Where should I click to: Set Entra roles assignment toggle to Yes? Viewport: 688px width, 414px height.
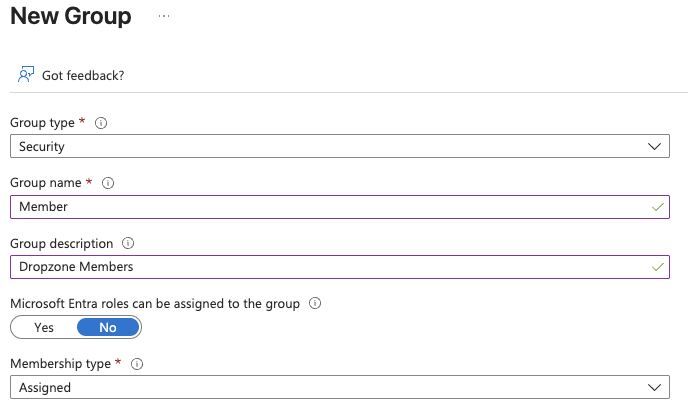(44, 327)
